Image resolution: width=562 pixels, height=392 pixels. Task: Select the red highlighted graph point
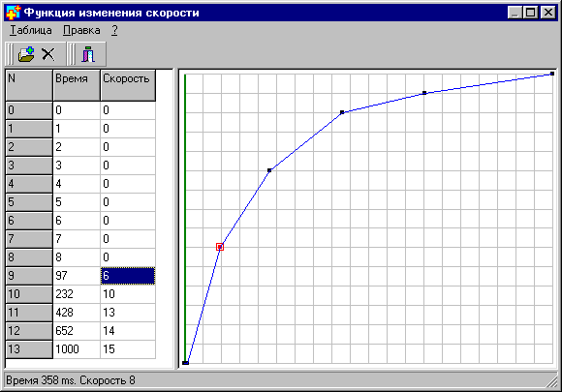220,247
